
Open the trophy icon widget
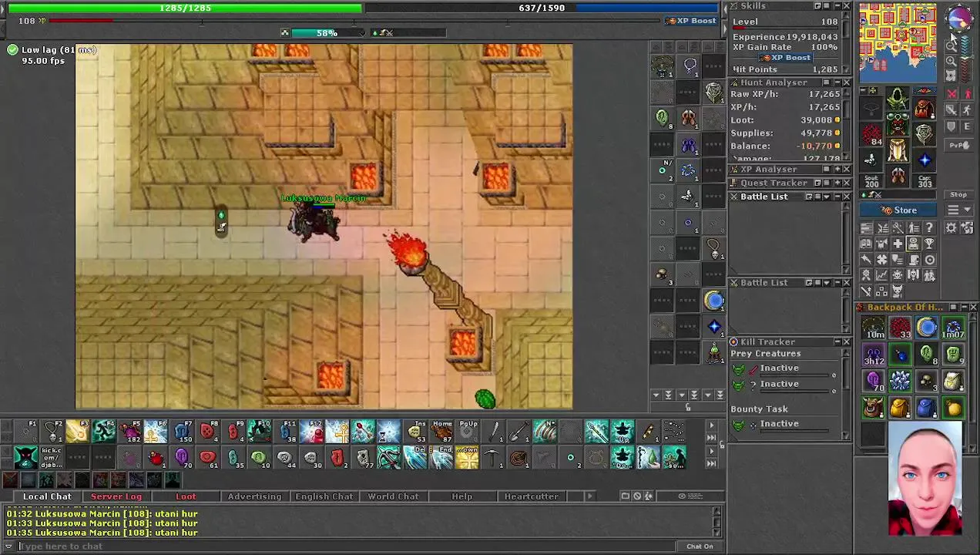(929, 244)
